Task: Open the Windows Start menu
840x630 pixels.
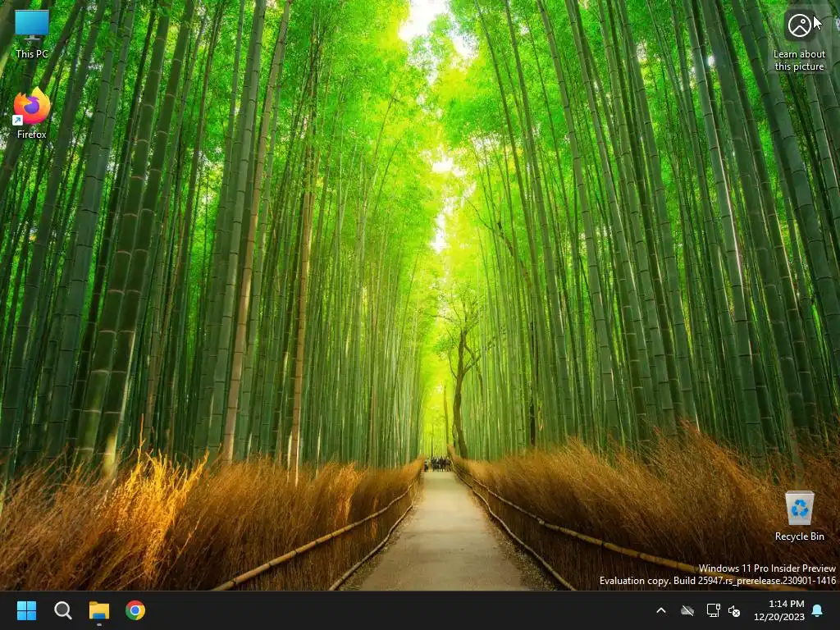Action: [x=26, y=610]
